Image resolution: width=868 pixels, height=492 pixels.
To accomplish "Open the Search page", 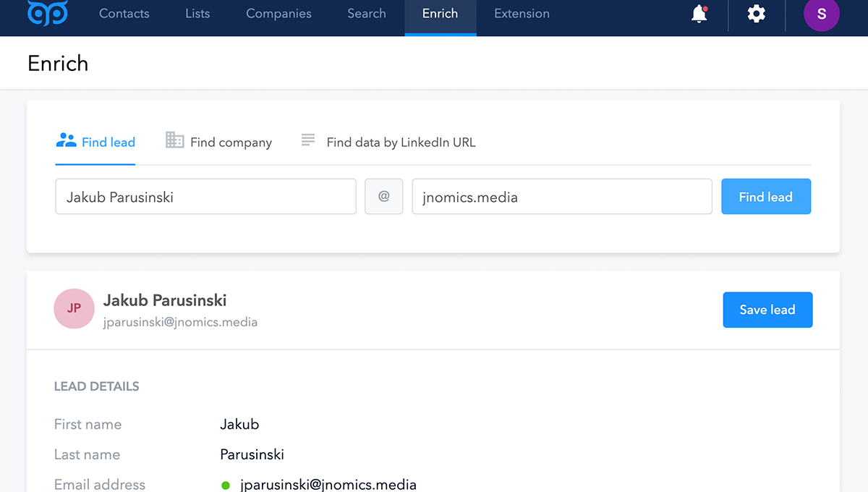I will pyautogui.click(x=367, y=14).
